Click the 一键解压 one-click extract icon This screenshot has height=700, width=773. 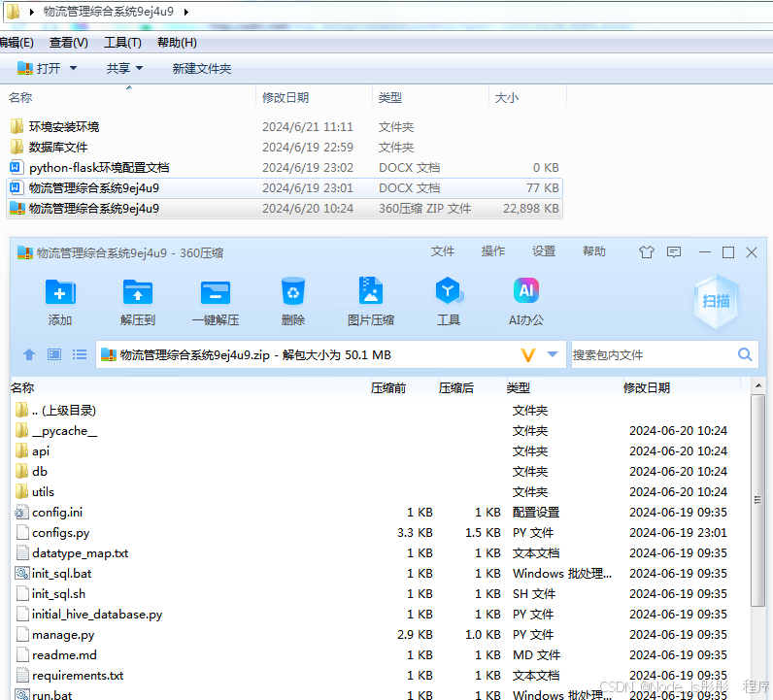pos(216,292)
